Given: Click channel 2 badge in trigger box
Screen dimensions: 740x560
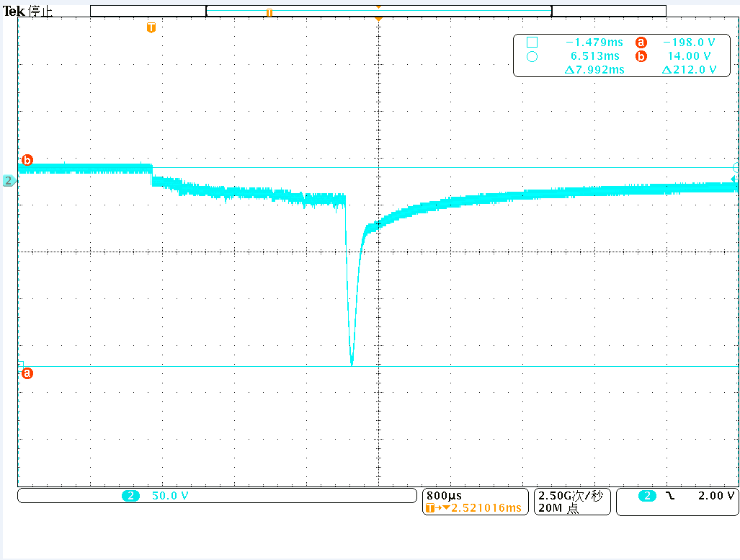Looking at the screenshot, I should click(648, 496).
